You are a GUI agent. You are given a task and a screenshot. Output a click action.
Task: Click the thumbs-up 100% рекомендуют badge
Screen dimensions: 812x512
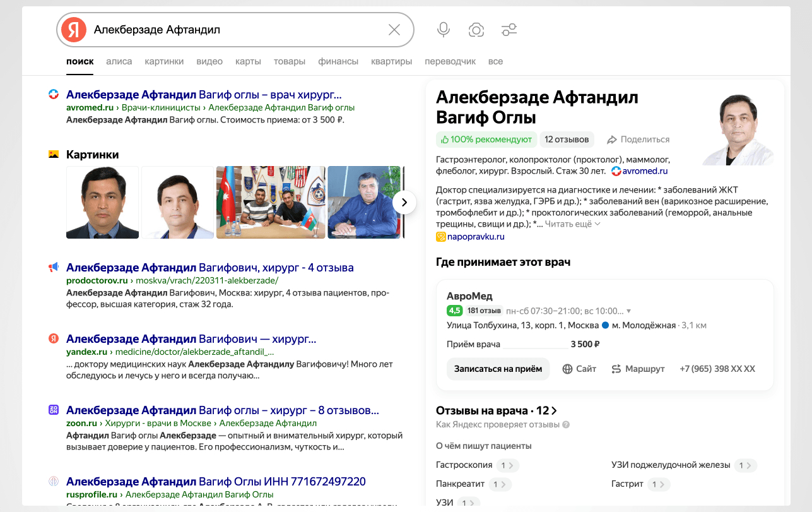point(486,140)
